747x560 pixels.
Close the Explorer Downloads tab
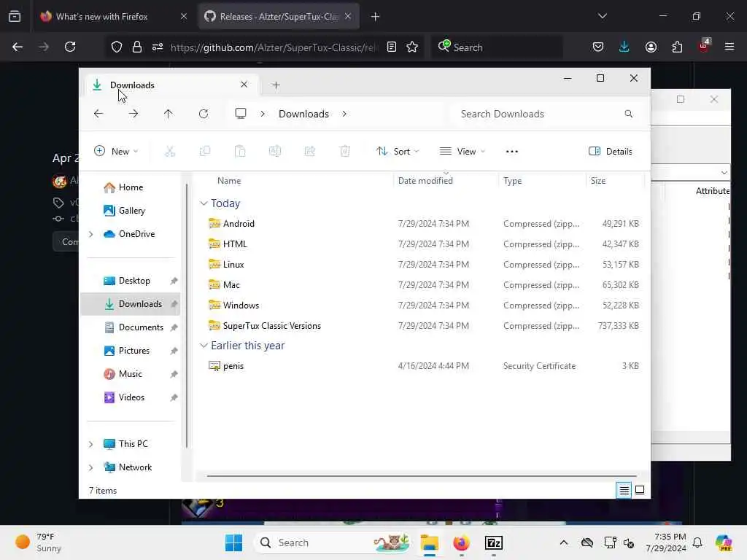tap(244, 85)
